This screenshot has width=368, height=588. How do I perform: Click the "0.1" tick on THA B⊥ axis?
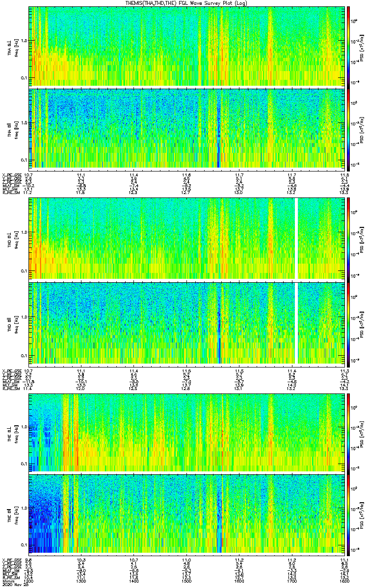24,78
